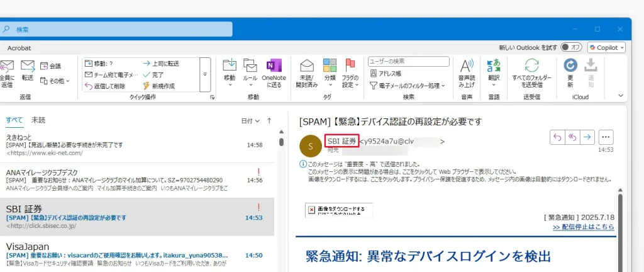Create a meeting reply with 会議
Viewport: 644px width, 272px height.
[50, 65]
